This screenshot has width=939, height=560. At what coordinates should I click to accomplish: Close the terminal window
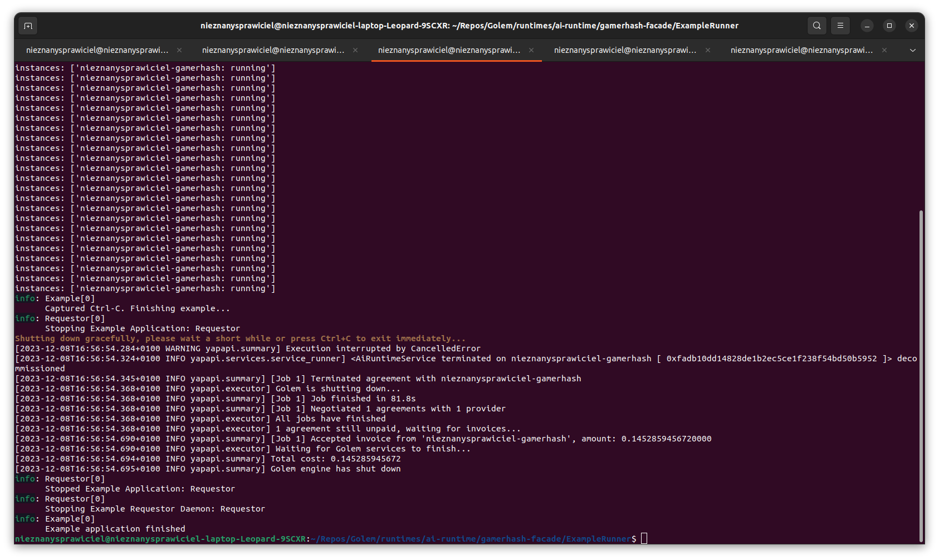point(912,26)
